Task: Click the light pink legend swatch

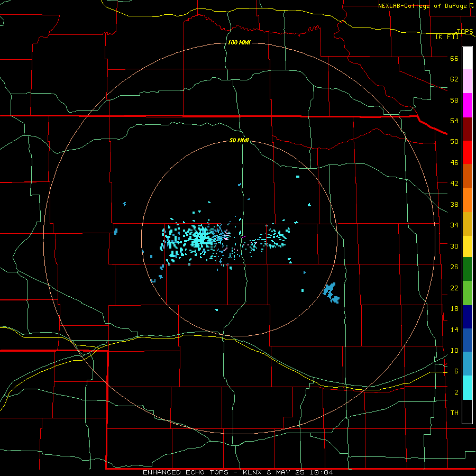Action: 467,81
